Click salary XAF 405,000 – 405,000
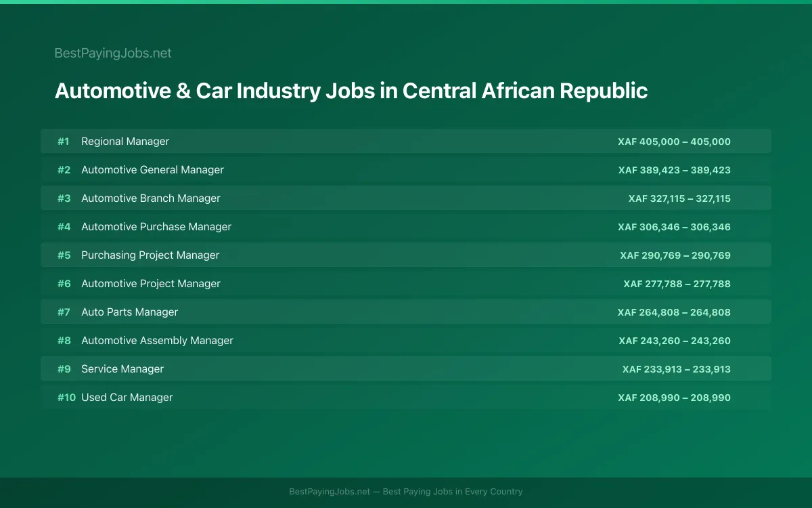This screenshot has height=508, width=812. pyautogui.click(x=674, y=142)
